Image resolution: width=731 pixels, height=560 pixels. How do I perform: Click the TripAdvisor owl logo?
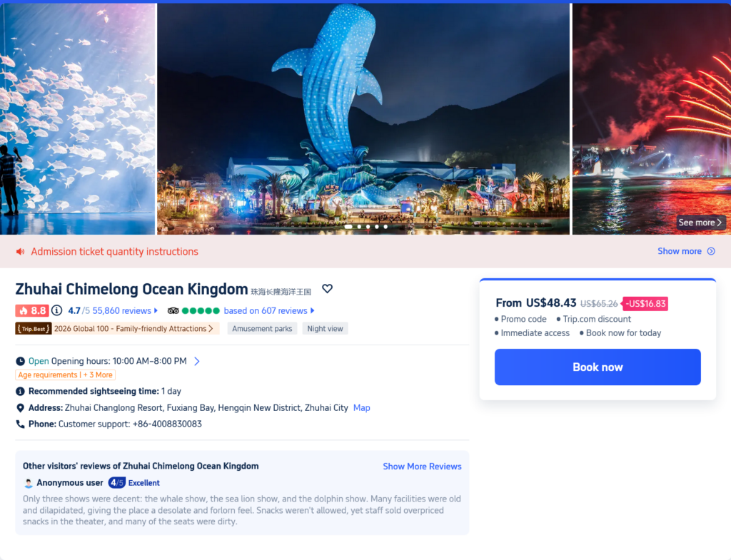(173, 311)
